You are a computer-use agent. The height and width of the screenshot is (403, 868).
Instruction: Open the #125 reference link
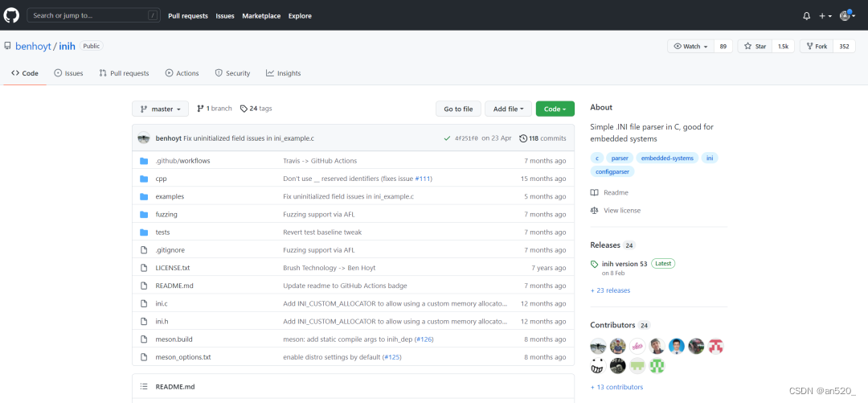(392, 357)
